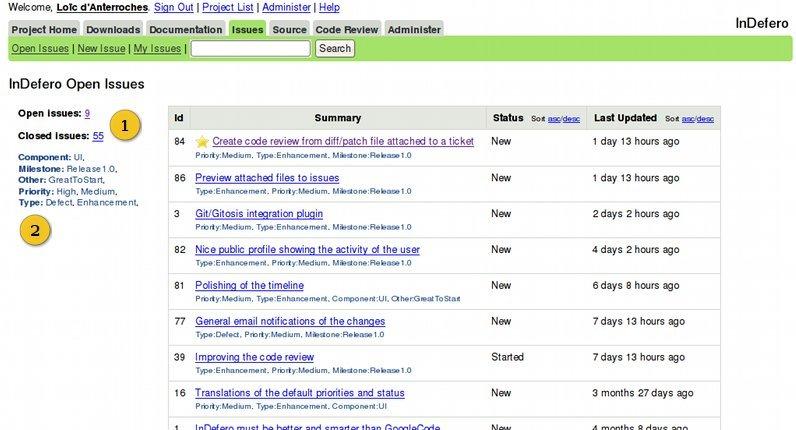Open issue 'Nice public profile showing the activity'
This screenshot has height=430, width=796.
point(307,249)
